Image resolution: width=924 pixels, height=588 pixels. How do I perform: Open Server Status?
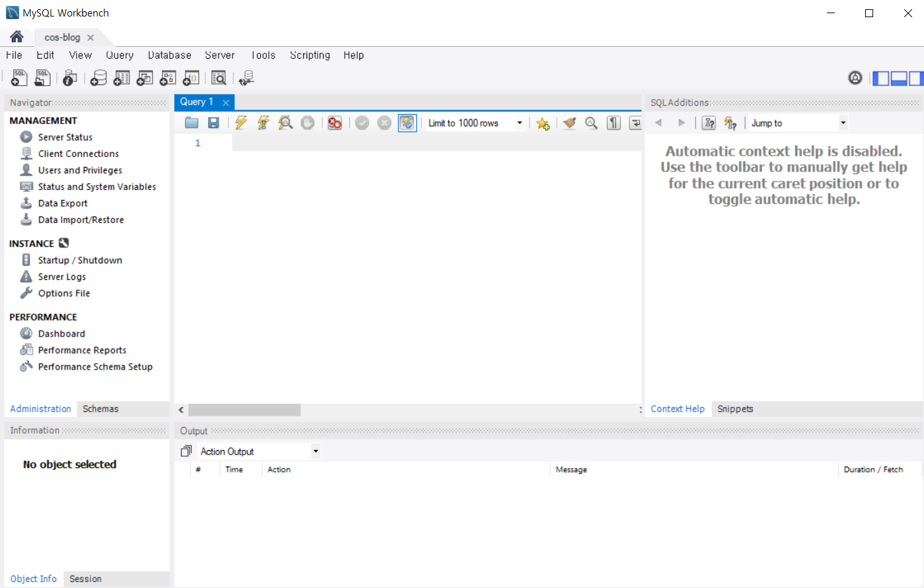[x=65, y=137]
